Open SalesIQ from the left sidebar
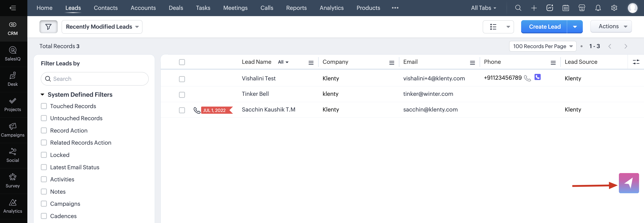Screen dimensions: 644x223 pos(13,54)
